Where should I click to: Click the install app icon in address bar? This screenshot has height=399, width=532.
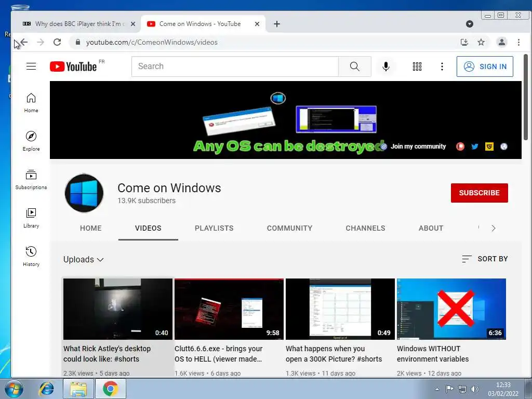(x=464, y=42)
